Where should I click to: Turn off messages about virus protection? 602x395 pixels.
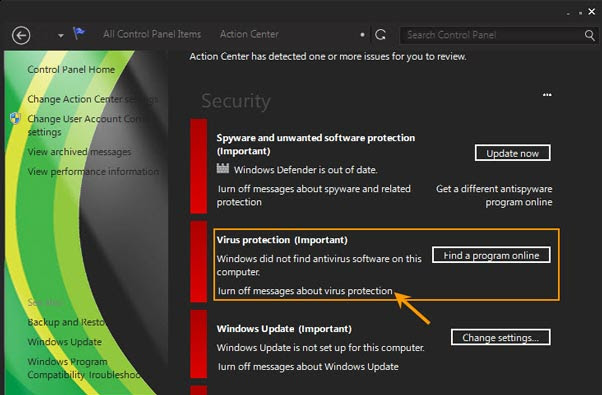click(x=305, y=291)
